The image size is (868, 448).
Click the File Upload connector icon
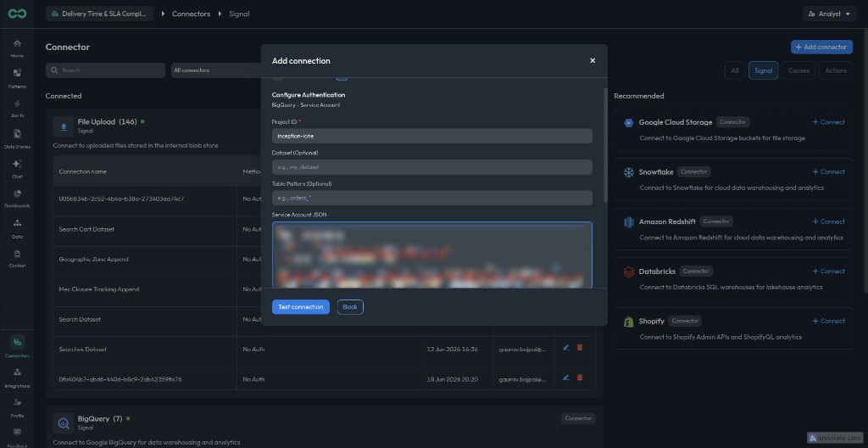64,126
